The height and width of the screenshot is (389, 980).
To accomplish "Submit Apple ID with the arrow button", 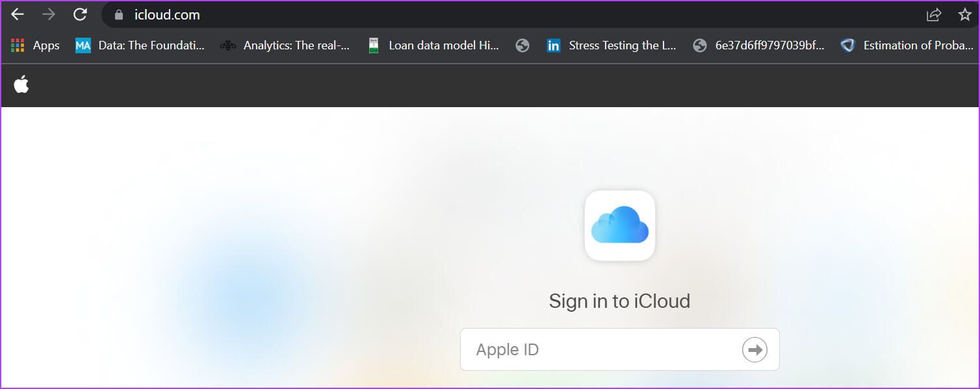I will (754, 349).
